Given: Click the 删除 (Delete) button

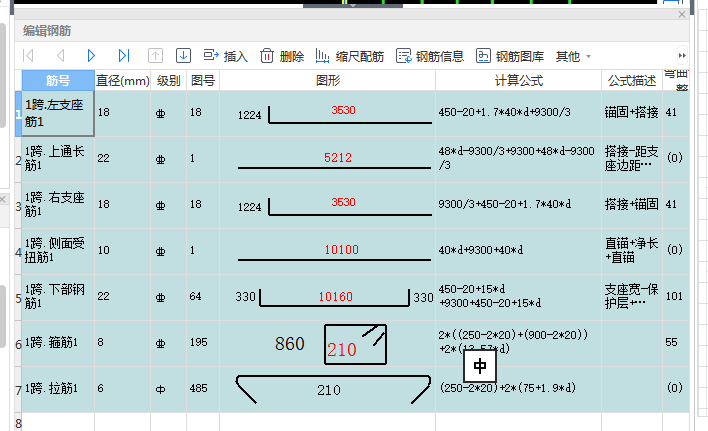Looking at the screenshot, I should pos(282,56).
